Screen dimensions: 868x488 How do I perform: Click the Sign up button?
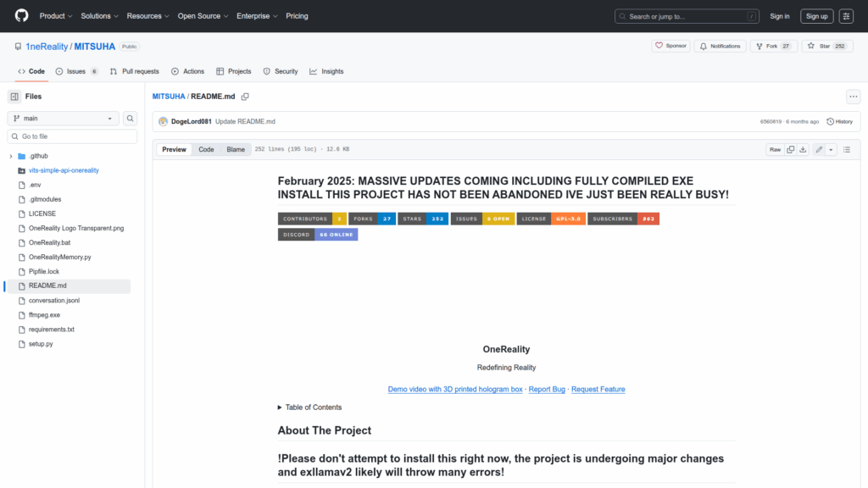[x=816, y=16]
